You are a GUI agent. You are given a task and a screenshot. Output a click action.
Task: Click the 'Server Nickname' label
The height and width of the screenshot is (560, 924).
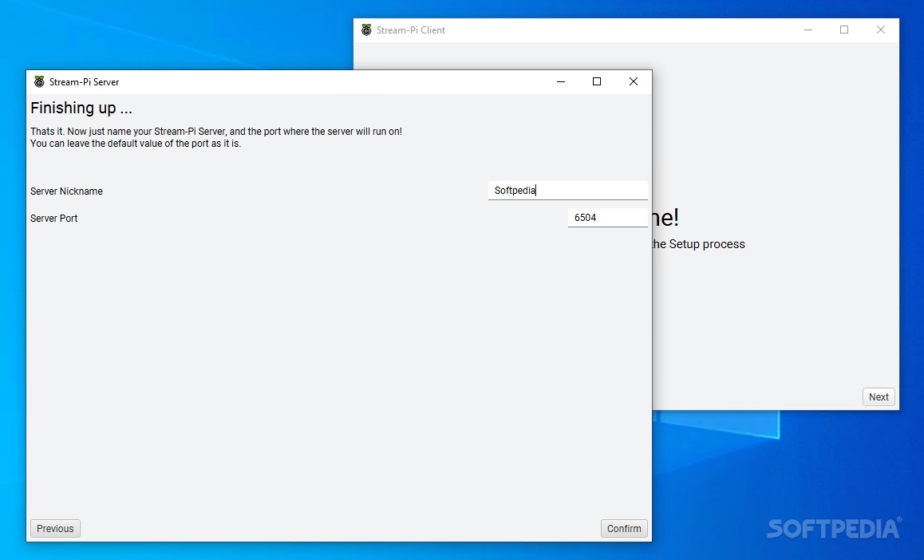(66, 191)
